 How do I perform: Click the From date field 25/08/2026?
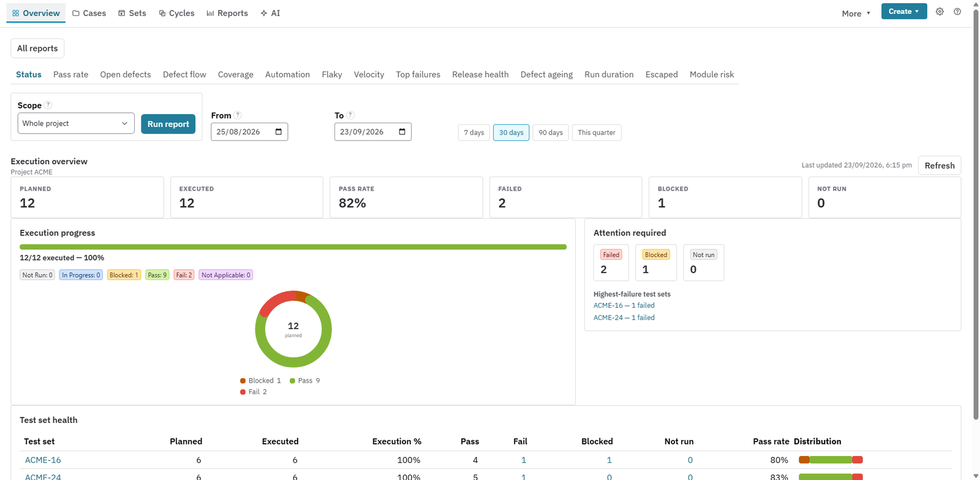249,132
